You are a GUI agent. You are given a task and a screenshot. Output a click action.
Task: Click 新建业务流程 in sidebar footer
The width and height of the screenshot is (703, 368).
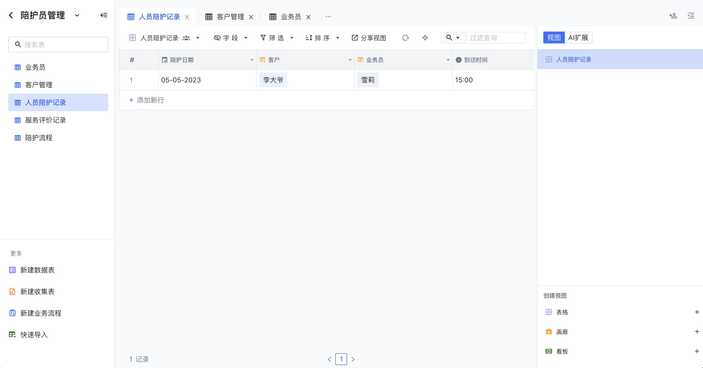tap(35, 313)
